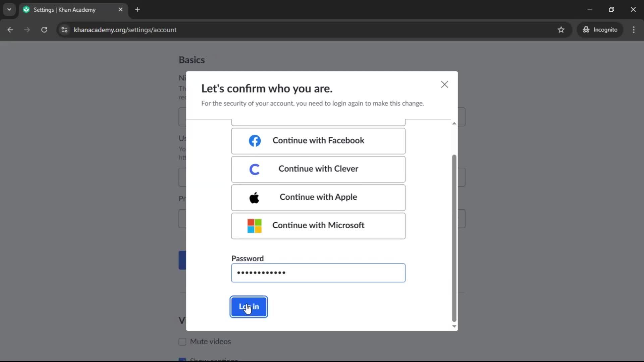Click the dialog scroll down arrow
Viewport: 644px width, 362px height.
pyautogui.click(x=454, y=326)
